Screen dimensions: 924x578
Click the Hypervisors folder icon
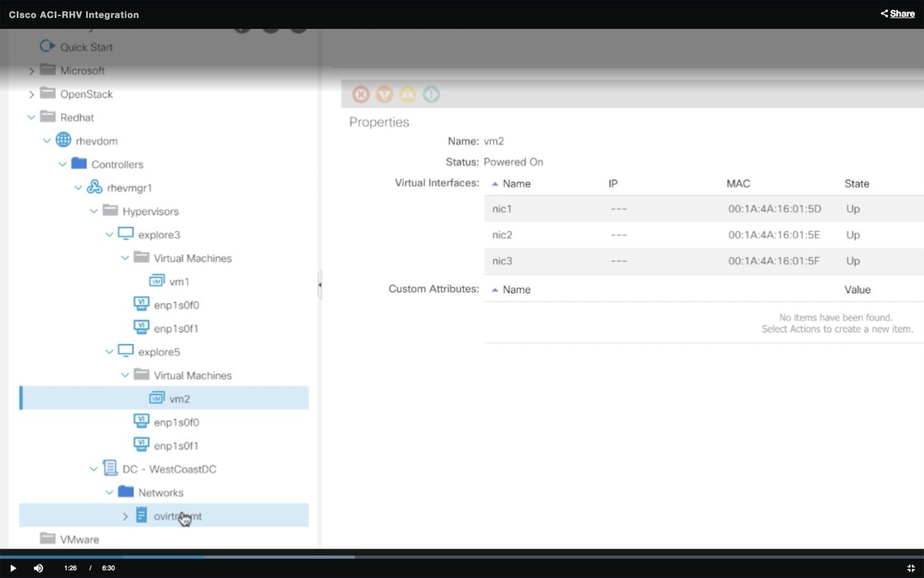click(109, 210)
